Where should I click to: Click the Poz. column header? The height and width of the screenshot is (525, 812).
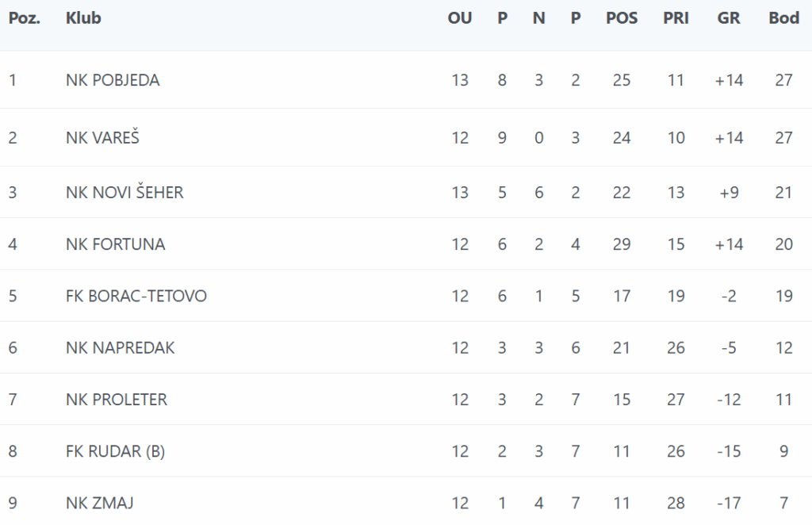click(25, 18)
